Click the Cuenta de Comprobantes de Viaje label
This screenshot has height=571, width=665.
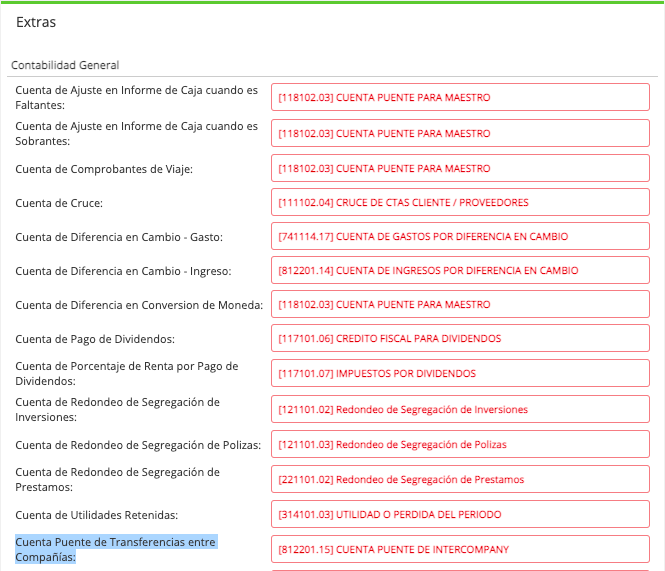click(x=104, y=169)
